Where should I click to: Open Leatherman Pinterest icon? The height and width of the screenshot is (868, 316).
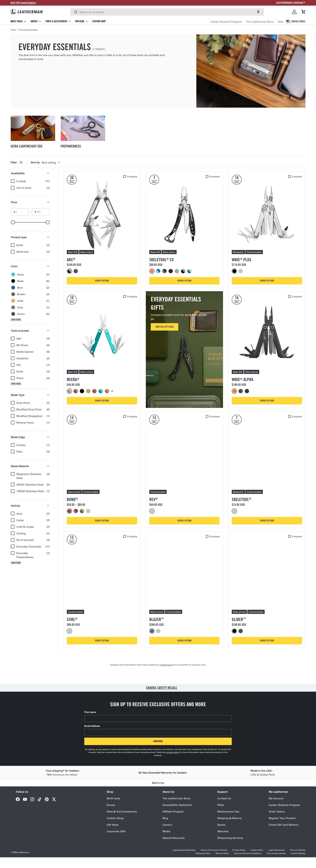(47, 799)
